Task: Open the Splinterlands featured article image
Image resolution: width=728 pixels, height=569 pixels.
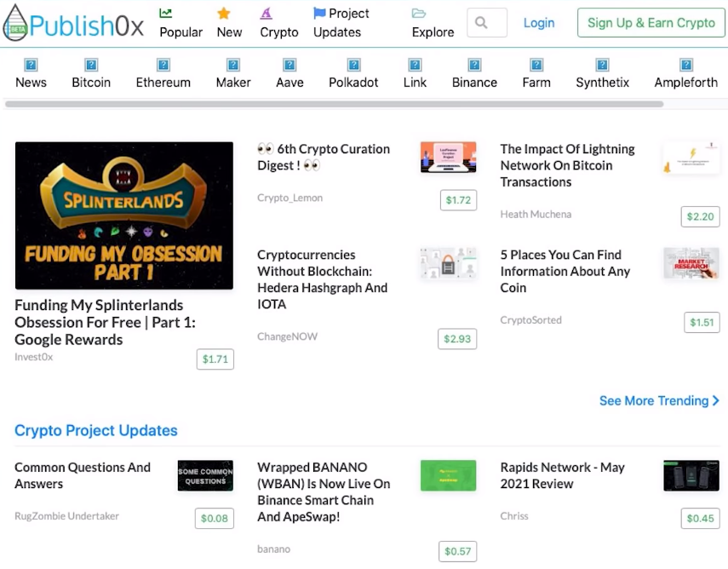Action: click(124, 216)
